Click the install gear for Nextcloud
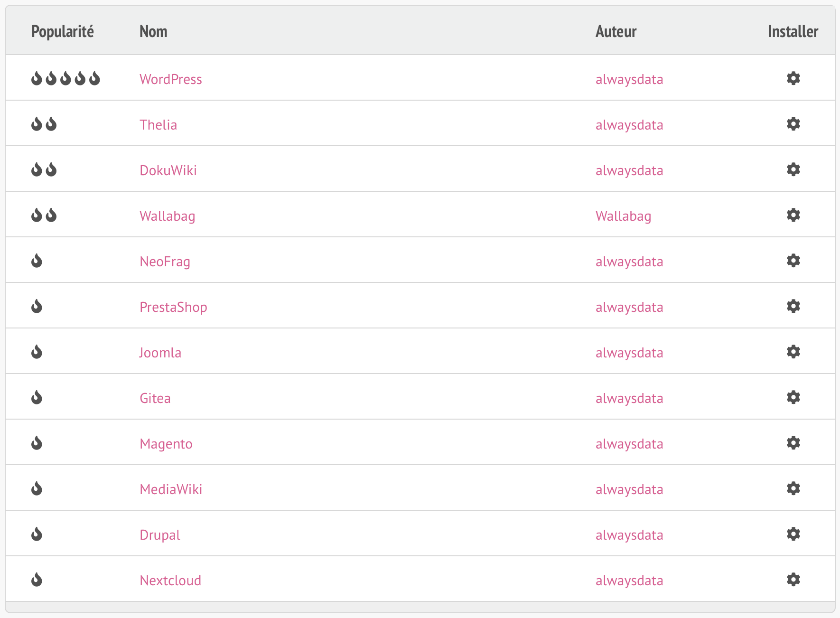This screenshot has width=840, height=618. (793, 580)
